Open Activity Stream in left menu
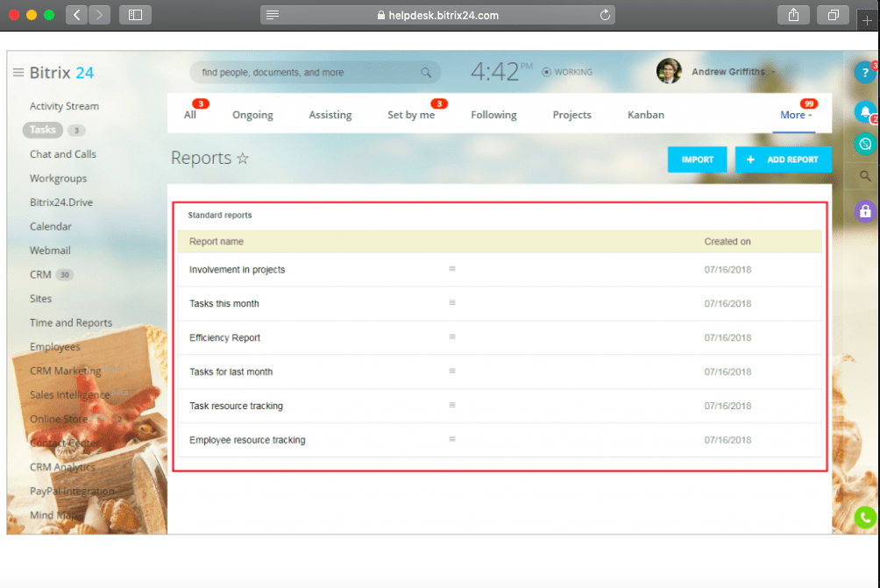880x588 pixels. pyautogui.click(x=64, y=106)
